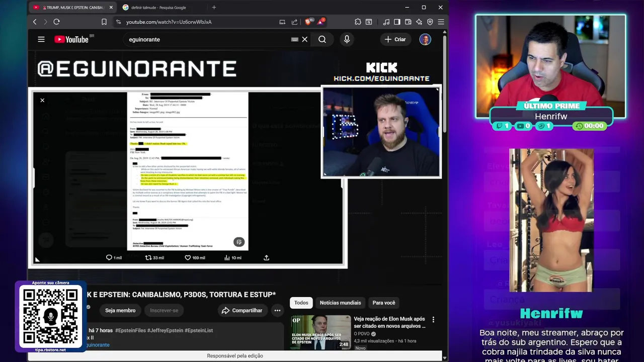Click the Compartilhar share button
This screenshot has height=362, width=644.
242,310
